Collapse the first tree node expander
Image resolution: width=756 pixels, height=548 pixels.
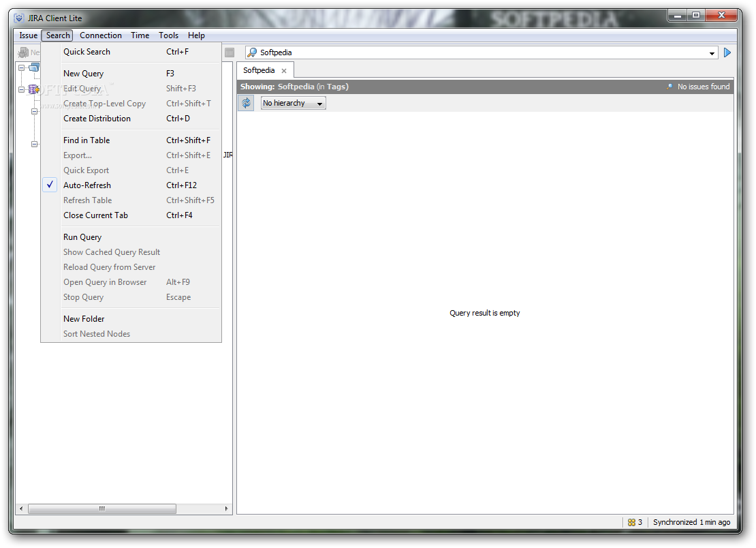pos(21,68)
